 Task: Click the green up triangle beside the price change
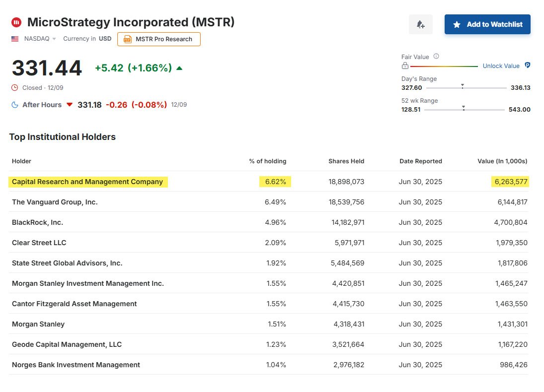pos(179,68)
